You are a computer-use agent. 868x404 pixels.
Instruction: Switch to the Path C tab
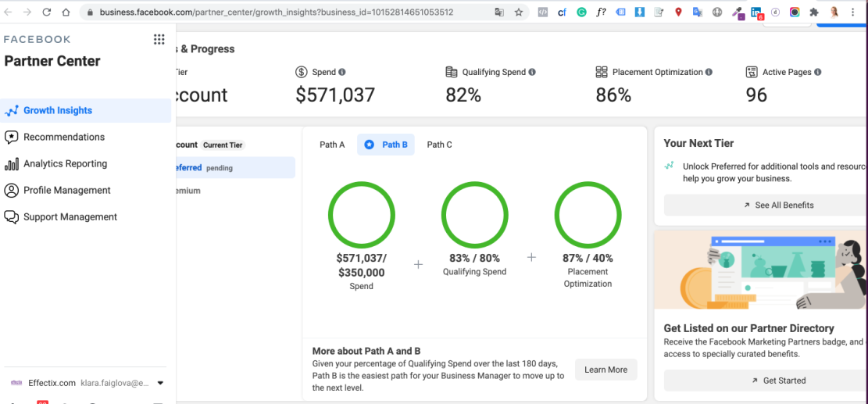tap(440, 145)
